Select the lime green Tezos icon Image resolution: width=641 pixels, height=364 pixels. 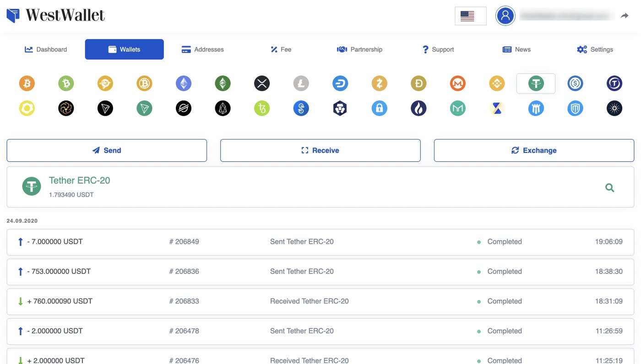tap(262, 108)
